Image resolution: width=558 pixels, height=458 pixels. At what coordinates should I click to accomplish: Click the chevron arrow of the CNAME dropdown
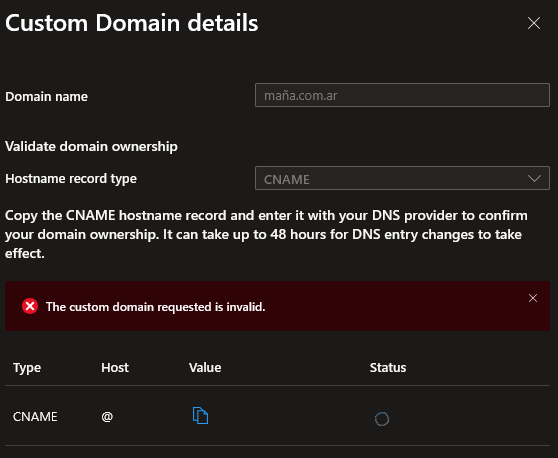534,178
